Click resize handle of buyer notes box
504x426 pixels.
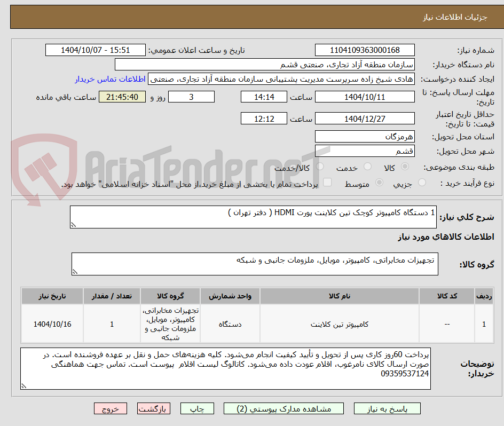tap(23, 386)
